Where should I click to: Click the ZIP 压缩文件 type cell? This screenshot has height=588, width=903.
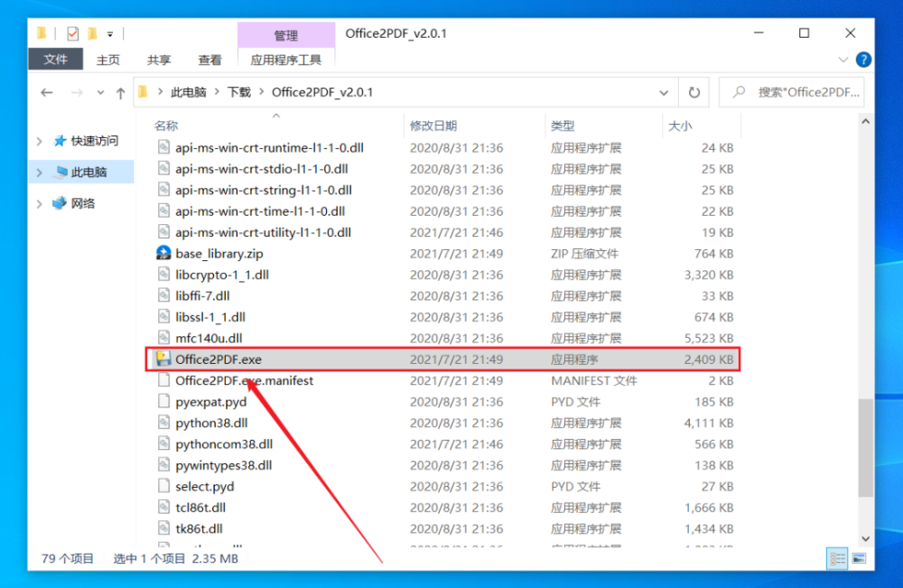(x=584, y=254)
